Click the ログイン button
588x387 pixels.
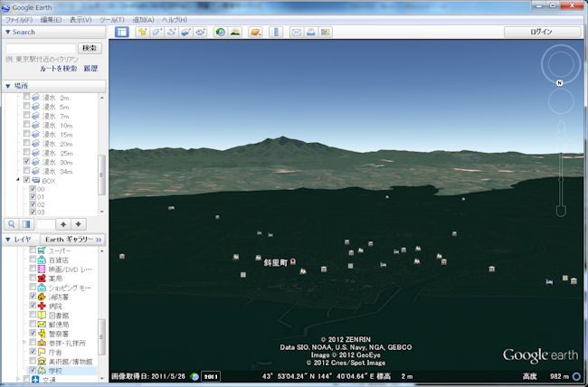[541, 32]
